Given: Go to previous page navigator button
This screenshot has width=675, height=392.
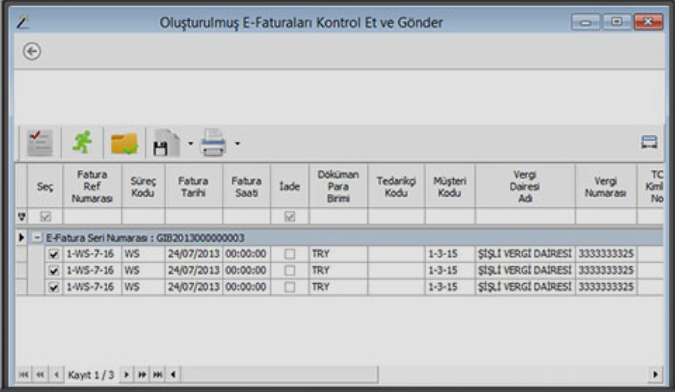Looking at the screenshot, I should (x=40, y=374).
